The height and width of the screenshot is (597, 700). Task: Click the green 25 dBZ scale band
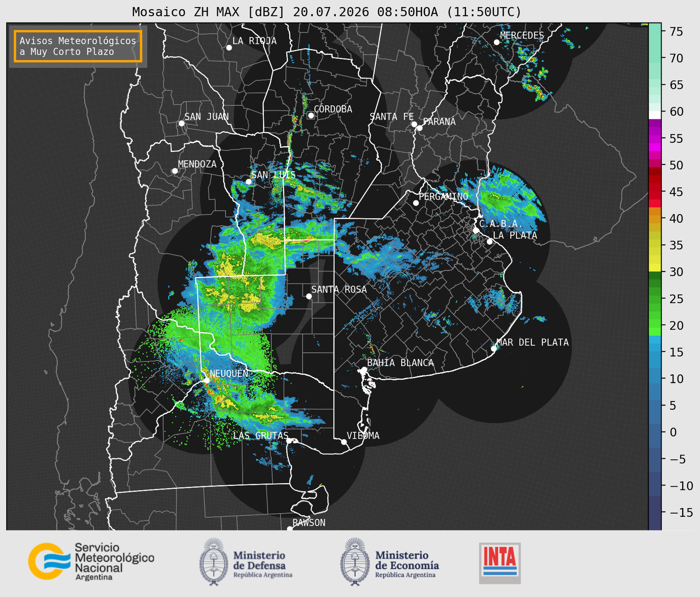point(655,299)
